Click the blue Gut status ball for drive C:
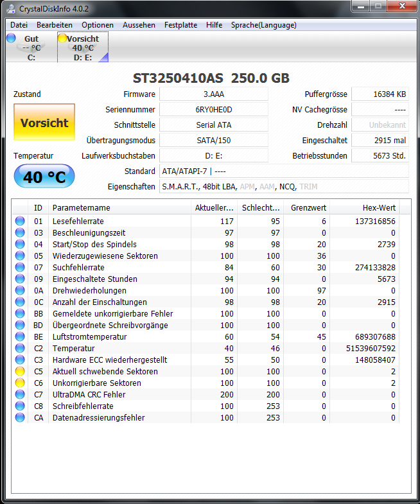The height and width of the screenshot is (504, 420). point(11,38)
